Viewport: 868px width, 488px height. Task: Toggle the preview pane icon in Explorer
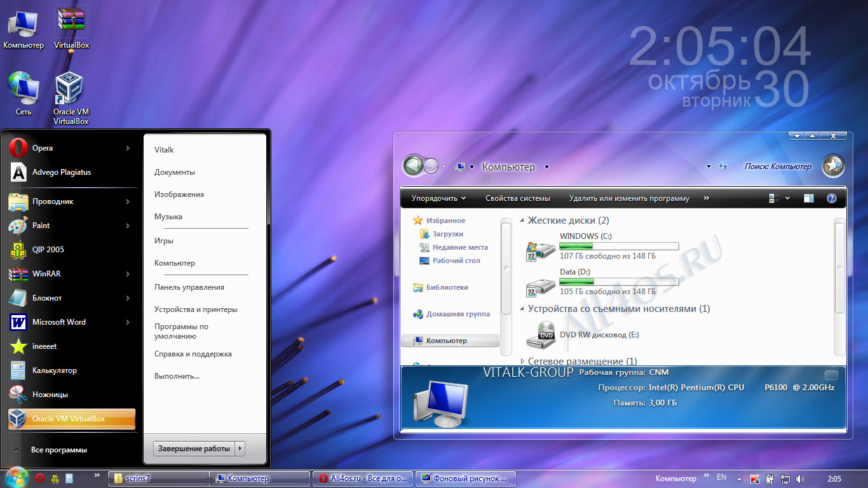coord(808,198)
